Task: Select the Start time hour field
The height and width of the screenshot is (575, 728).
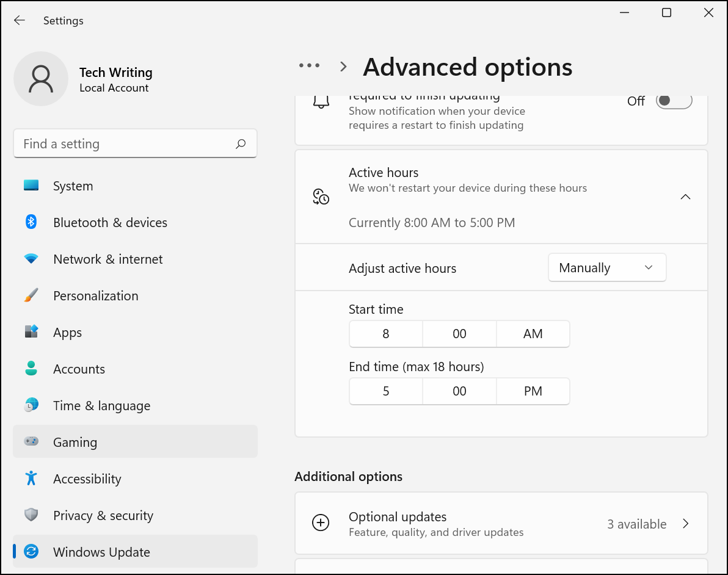Action: pos(385,334)
